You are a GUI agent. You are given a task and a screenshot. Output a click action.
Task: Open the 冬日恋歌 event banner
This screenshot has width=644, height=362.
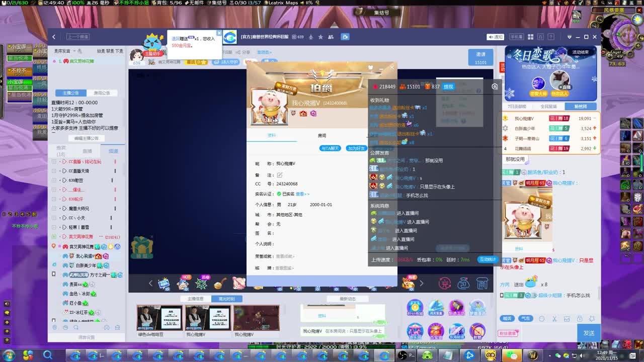(x=551, y=73)
